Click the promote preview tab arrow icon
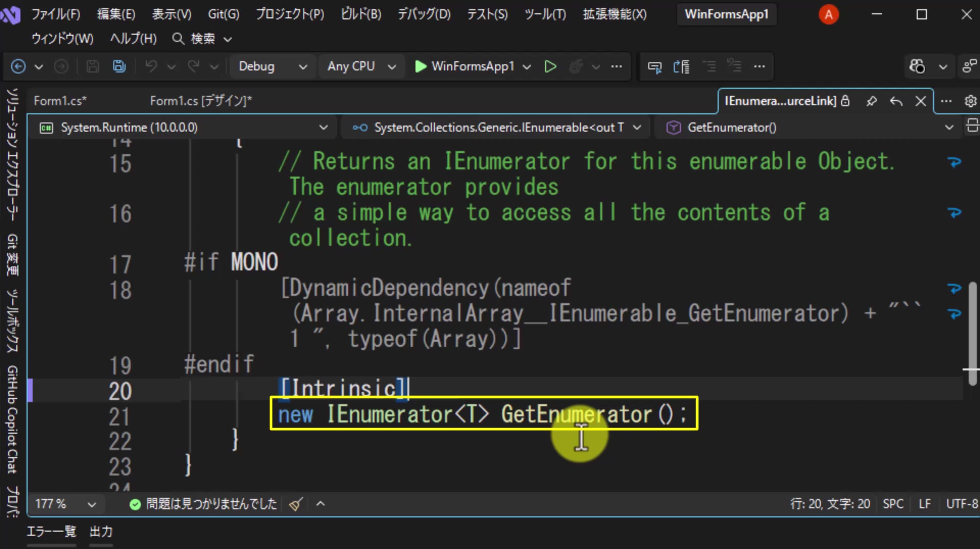The width and height of the screenshot is (980, 549). [896, 101]
